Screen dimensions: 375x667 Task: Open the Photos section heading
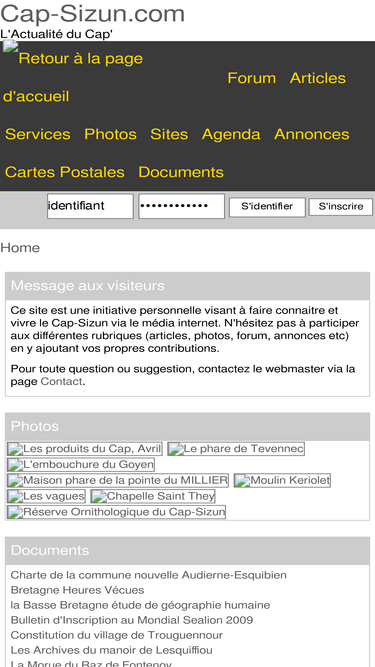point(35,426)
